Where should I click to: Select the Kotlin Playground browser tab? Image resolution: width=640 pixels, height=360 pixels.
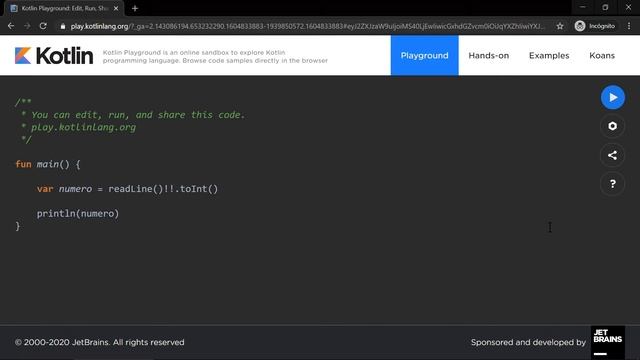pyautogui.click(x=64, y=9)
